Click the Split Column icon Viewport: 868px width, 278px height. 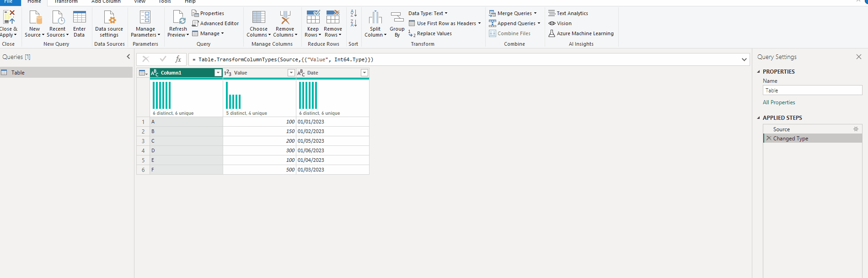[x=375, y=18]
